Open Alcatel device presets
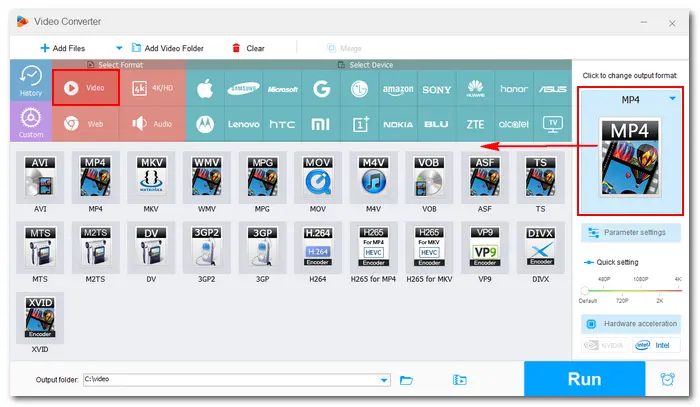Screen dimensions: 700x407 [x=514, y=124]
